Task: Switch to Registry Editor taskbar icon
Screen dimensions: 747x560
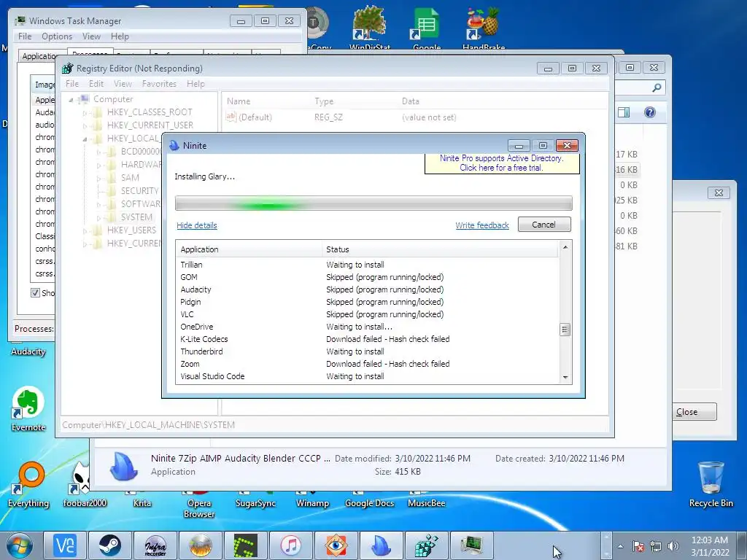Action: 426,545
